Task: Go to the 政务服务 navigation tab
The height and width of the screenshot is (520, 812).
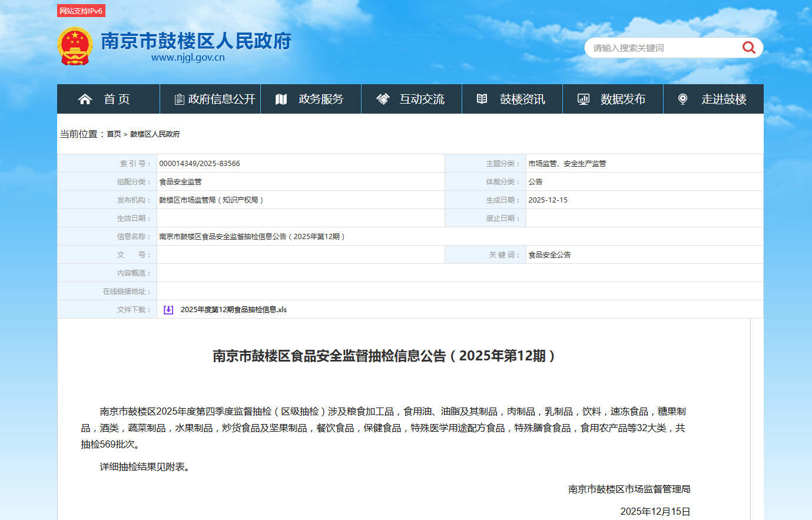Action: [321, 99]
